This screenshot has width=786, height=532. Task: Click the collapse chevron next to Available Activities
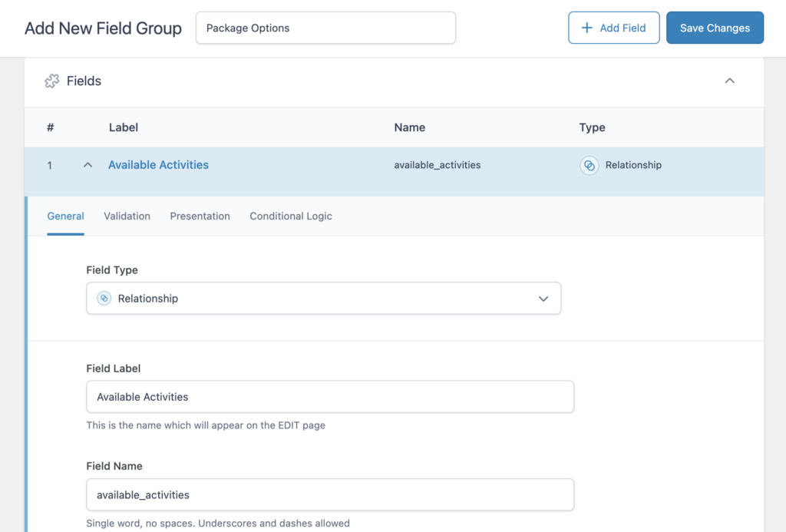88,164
